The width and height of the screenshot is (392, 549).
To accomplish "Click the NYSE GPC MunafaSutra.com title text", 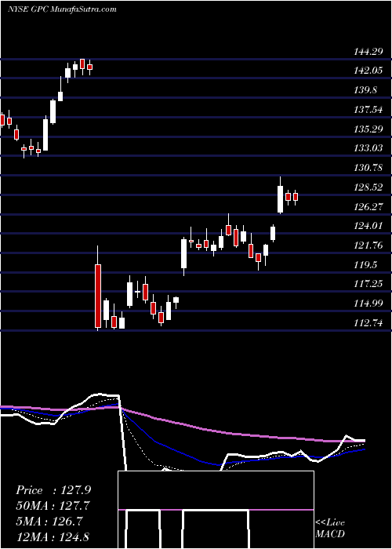I will coord(62,9).
